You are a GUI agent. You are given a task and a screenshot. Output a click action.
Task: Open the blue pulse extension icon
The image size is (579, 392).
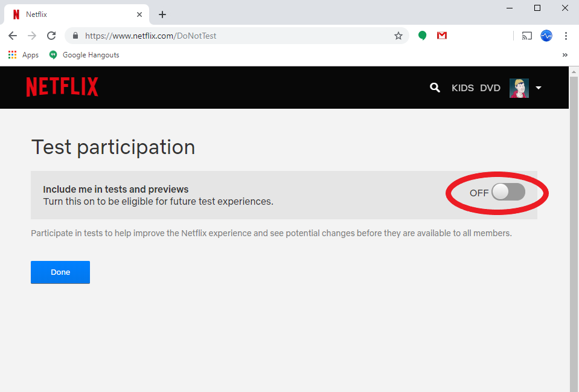tap(546, 36)
